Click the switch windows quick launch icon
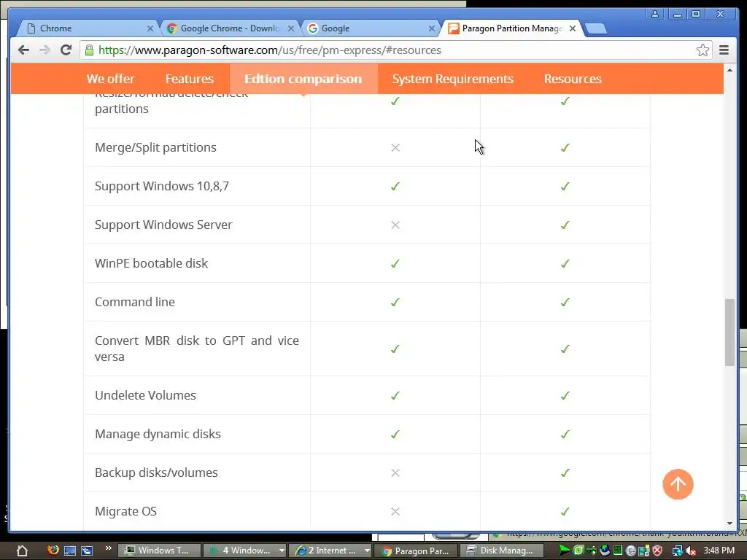747x560 pixels. tap(87, 551)
